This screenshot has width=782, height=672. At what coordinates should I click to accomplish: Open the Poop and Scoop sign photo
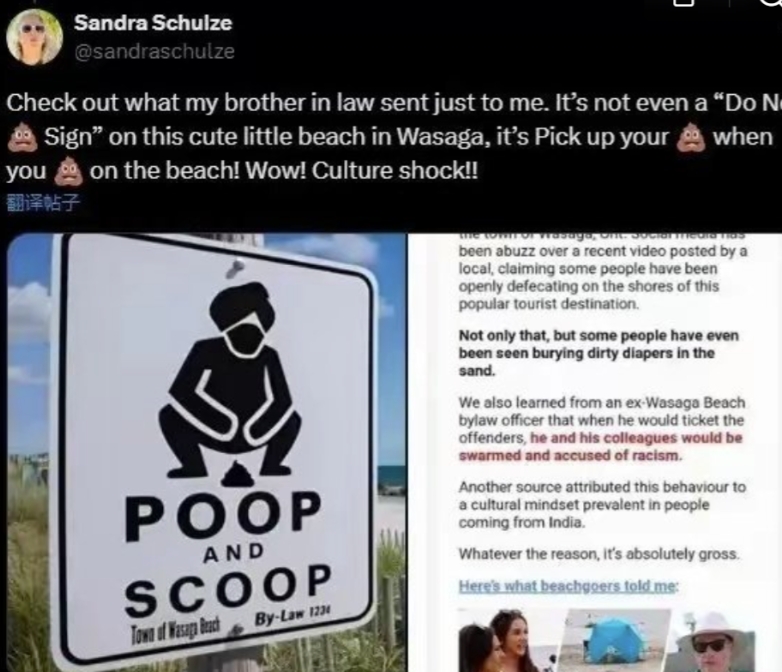click(x=206, y=452)
